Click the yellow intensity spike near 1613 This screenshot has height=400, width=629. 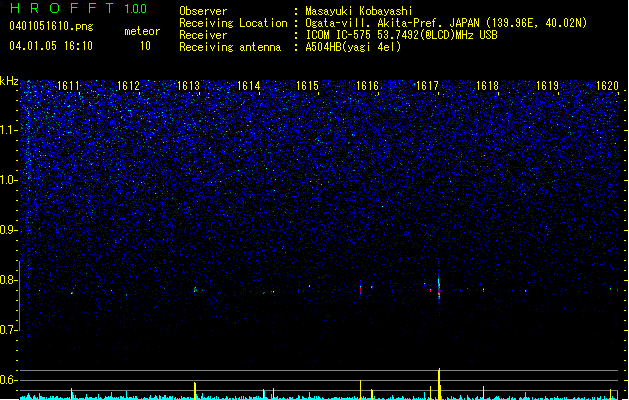[195, 391]
